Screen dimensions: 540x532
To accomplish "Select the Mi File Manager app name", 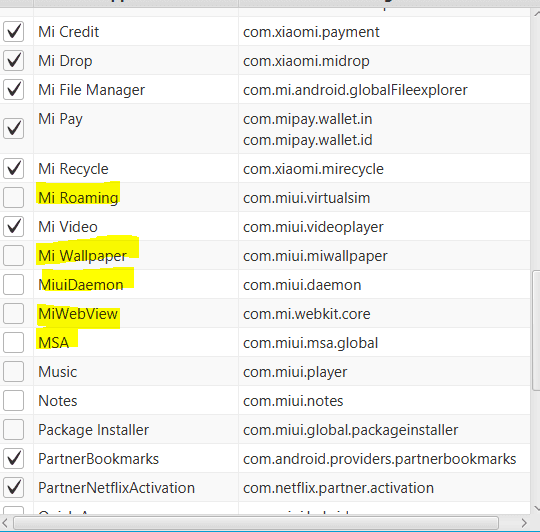I will [92, 90].
